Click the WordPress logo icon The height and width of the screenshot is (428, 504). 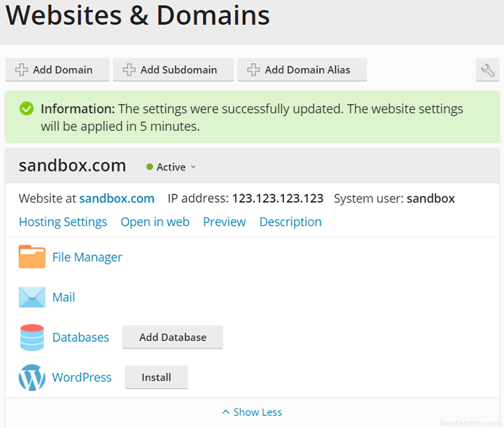31,377
